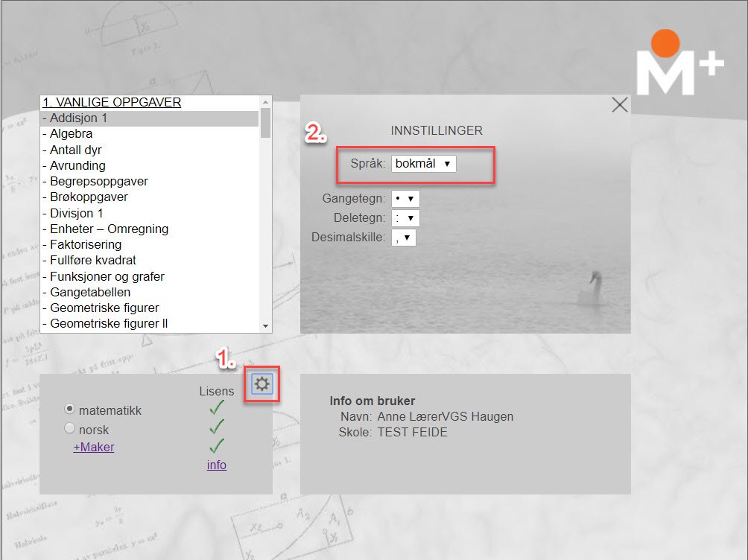Image resolution: width=748 pixels, height=560 pixels.
Task: Select Gangetabellen in the list
Action: coord(90,292)
